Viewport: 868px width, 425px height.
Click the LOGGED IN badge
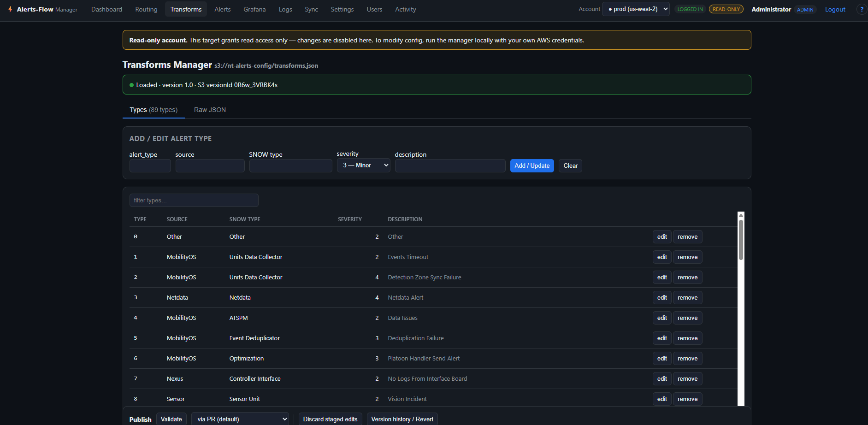[690, 9]
